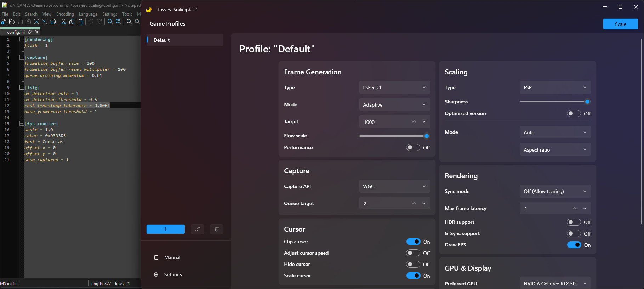Open the Scaling Mode dropdown Auto
This screenshot has width=644, height=289.
tap(555, 132)
